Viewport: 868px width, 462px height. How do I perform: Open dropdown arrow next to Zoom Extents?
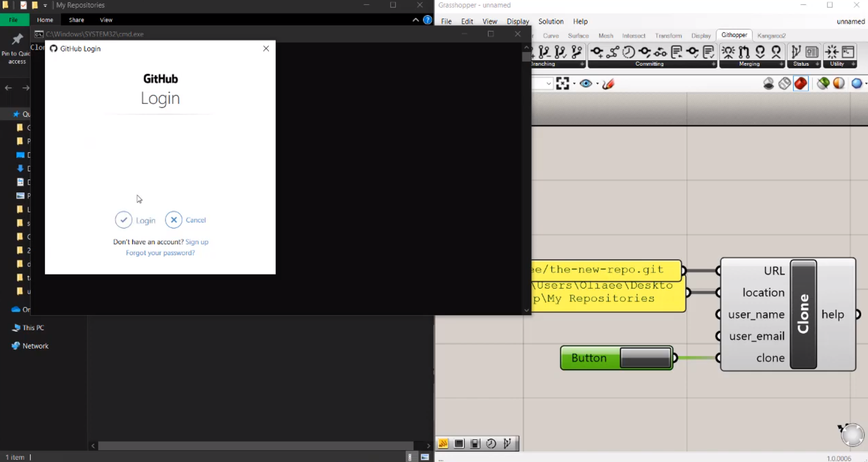click(574, 84)
